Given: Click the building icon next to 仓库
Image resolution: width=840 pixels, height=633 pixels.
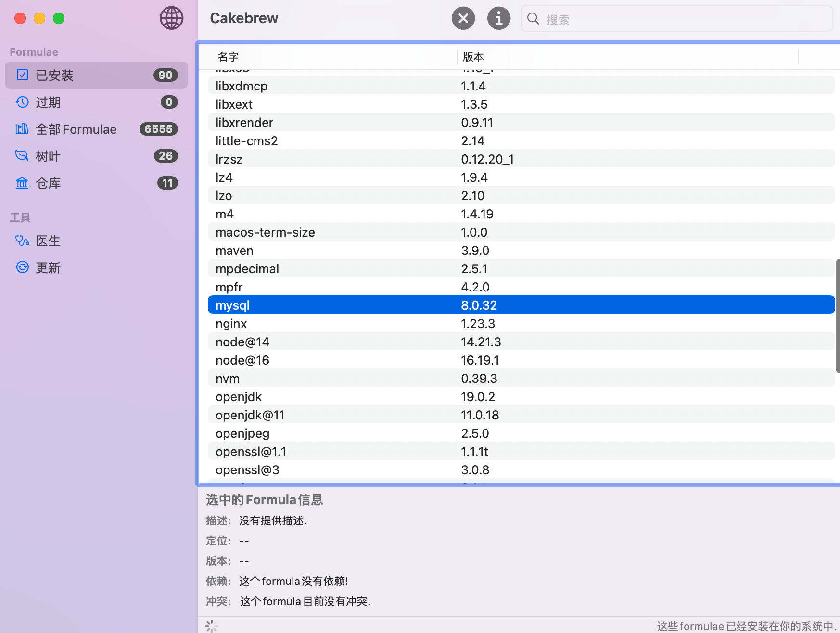Looking at the screenshot, I should (22, 183).
